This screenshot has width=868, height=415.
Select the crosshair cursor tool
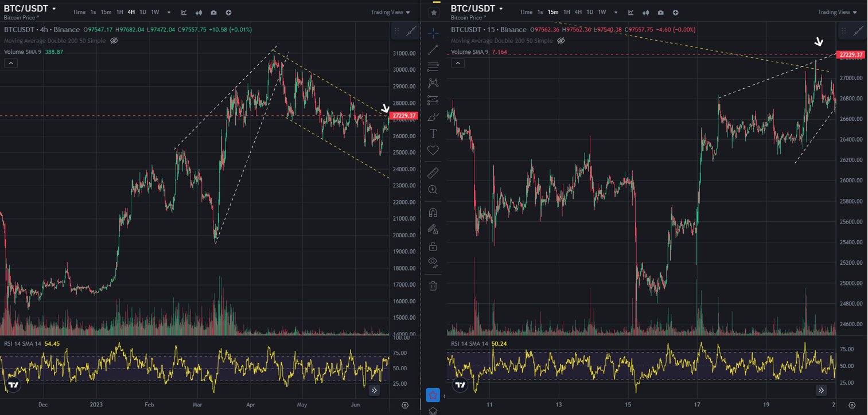433,33
